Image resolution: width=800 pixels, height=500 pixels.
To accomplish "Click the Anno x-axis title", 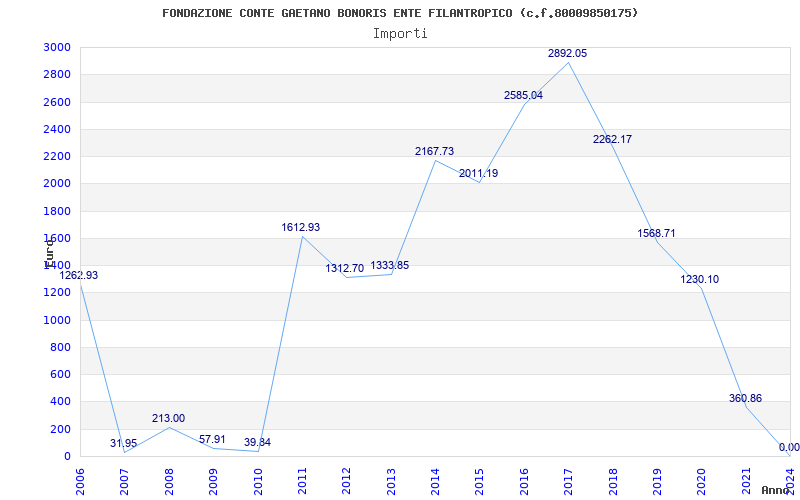I will (x=775, y=490).
